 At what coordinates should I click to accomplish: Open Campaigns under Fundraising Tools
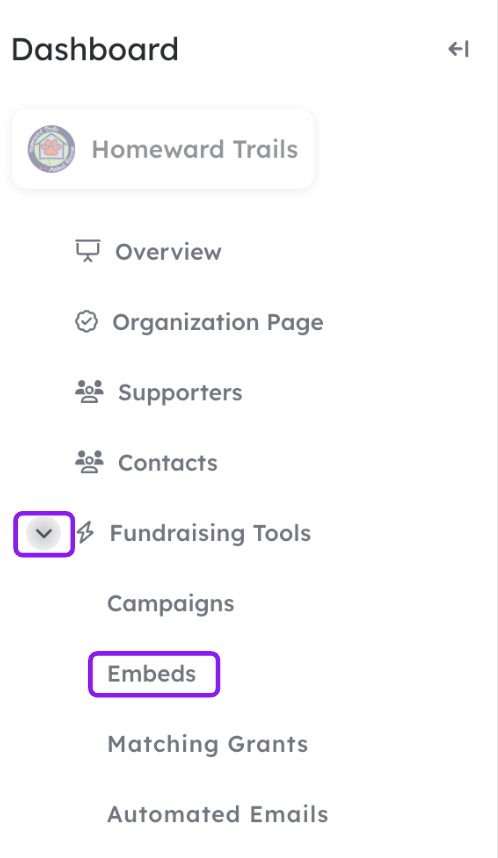coord(171,604)
